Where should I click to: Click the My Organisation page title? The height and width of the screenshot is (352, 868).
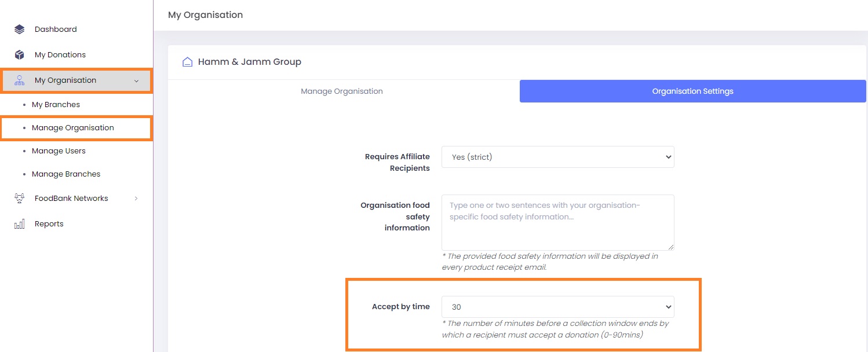(x=205, y=15)
